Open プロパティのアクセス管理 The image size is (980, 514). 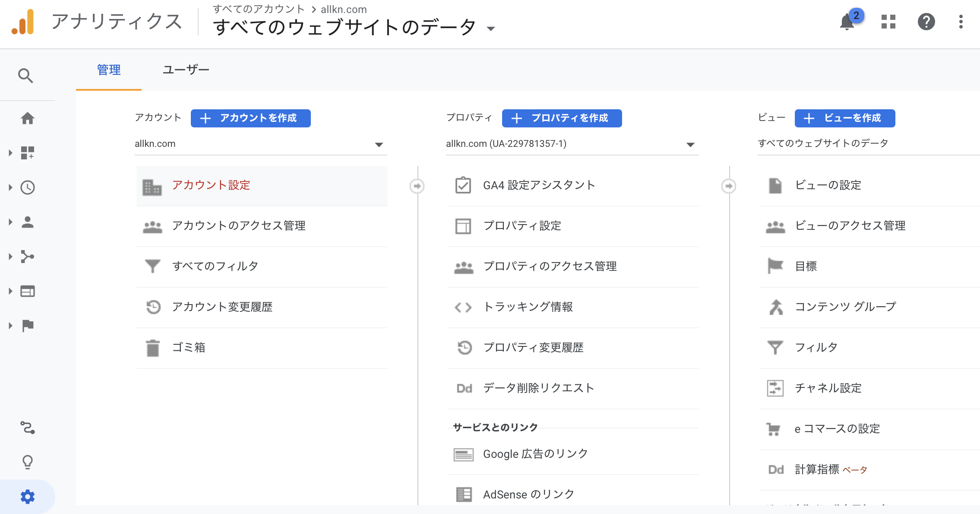click(x=573, y=267)
